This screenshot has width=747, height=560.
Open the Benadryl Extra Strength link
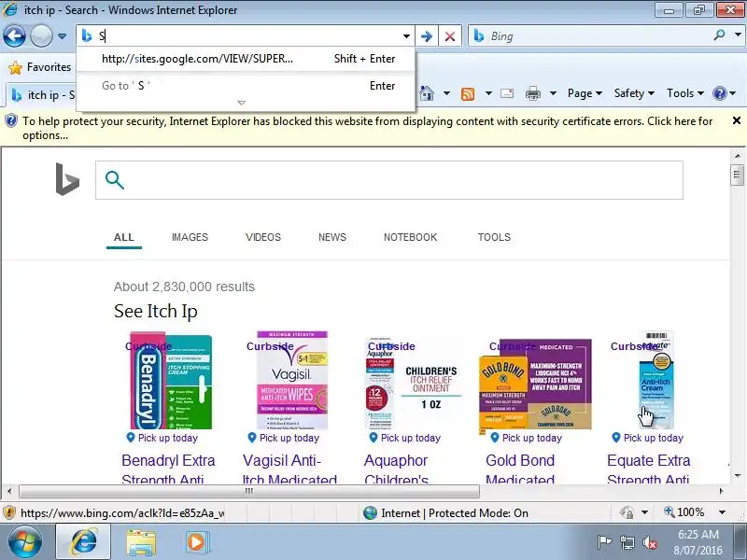[x=168, y=469]
